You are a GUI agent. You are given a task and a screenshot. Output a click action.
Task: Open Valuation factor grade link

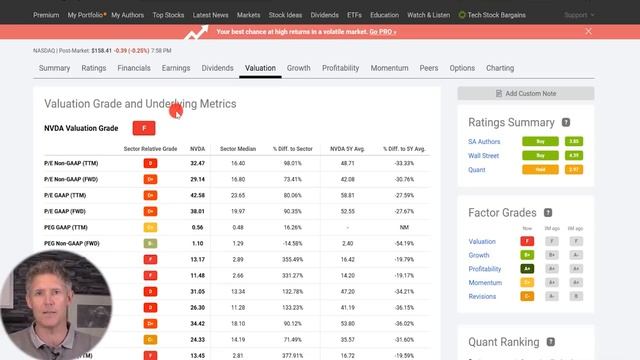(x=482, y=242)
